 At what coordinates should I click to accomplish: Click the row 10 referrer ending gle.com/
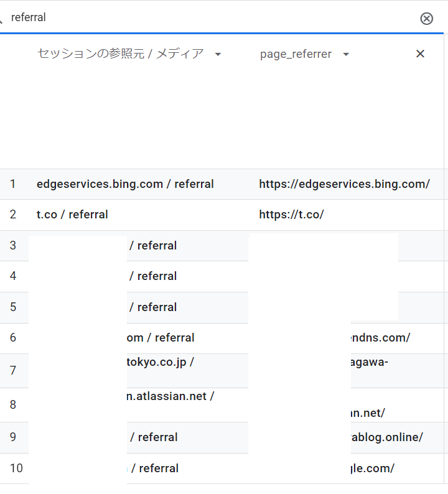pyautogui.click(x=372, y=468)
